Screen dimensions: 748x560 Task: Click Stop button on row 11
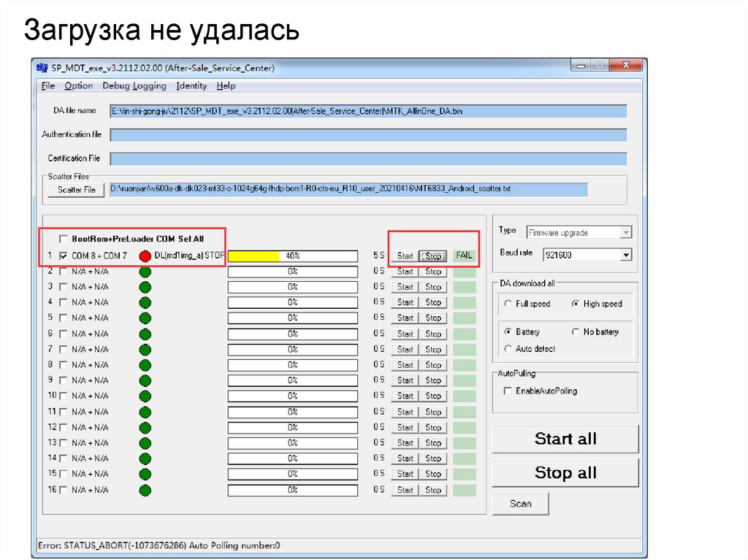click(x=433, y=412)
